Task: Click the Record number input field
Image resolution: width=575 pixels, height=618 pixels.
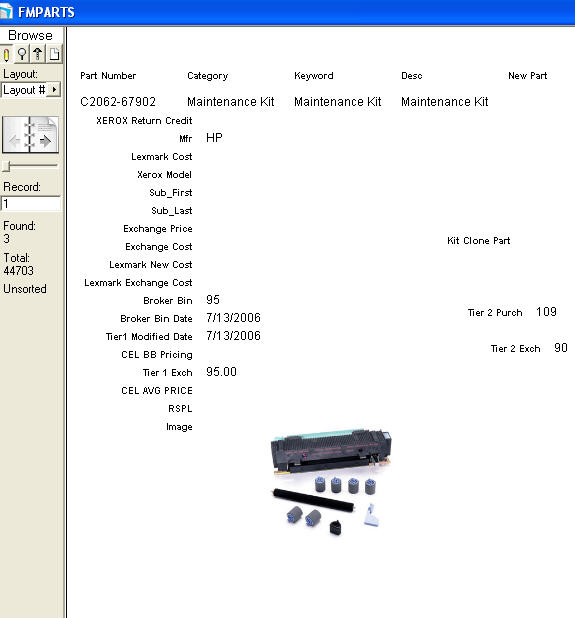Action: tap(31, 204)
